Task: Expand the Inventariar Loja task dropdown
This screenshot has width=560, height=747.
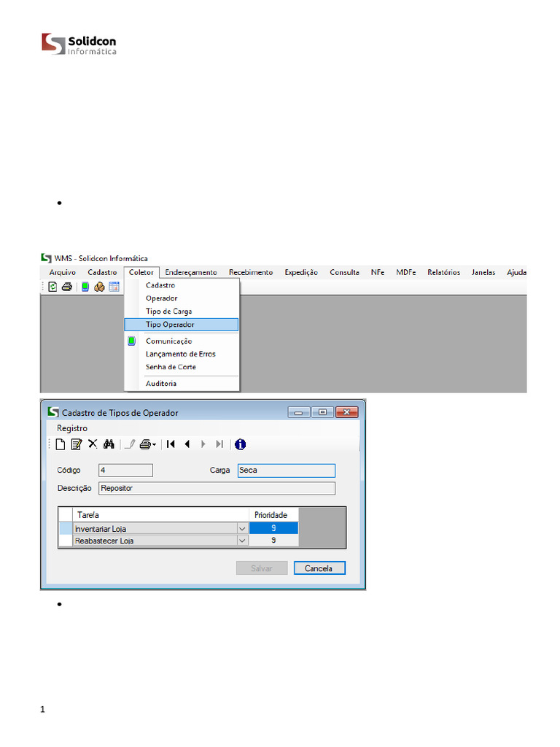Action: point(242,529)
